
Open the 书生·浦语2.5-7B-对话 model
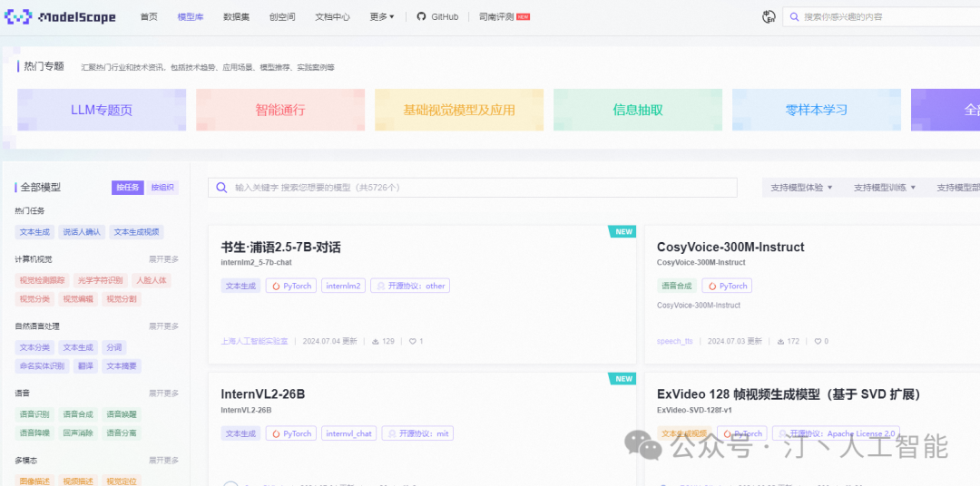click(x=280, y=247)
